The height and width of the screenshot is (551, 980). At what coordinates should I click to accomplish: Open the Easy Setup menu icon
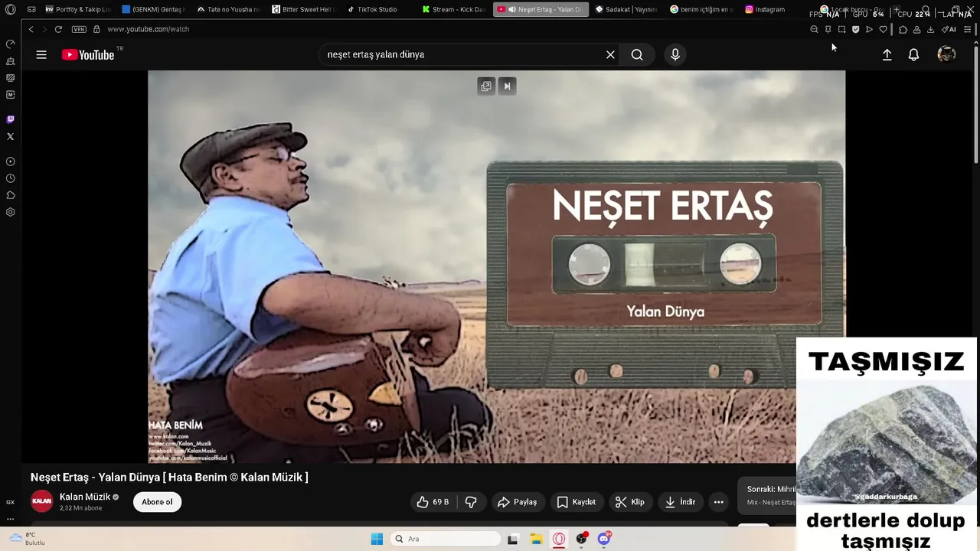(967, 29)
